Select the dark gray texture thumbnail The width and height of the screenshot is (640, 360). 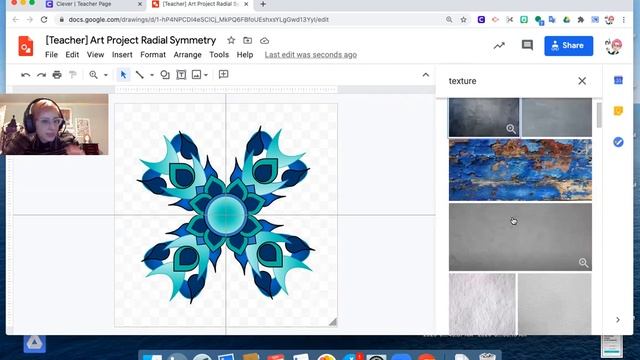coord(484,117)
